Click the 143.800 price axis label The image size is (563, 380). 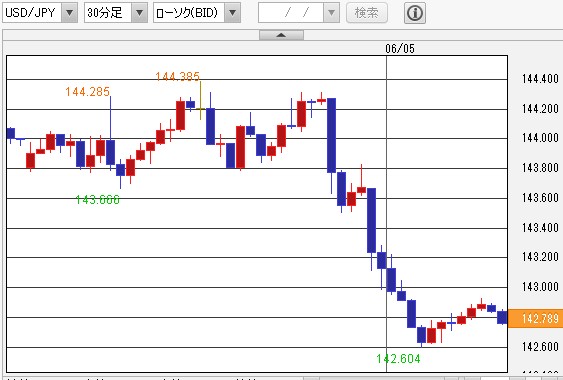click(x=540, y=168)
